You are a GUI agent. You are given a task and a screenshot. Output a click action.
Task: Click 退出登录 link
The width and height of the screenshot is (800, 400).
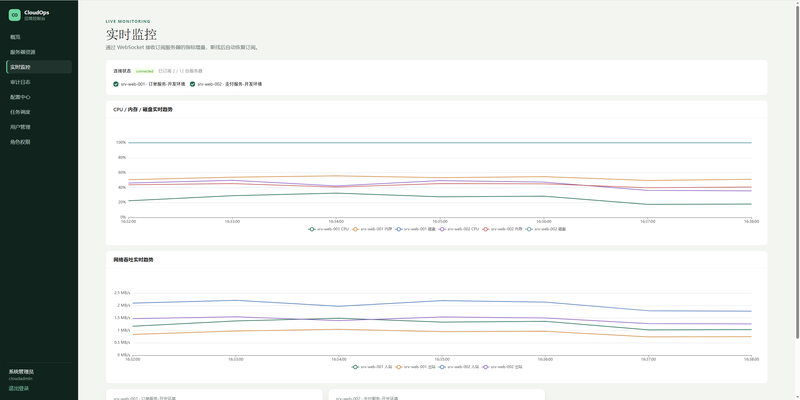(x=19, y=388)
